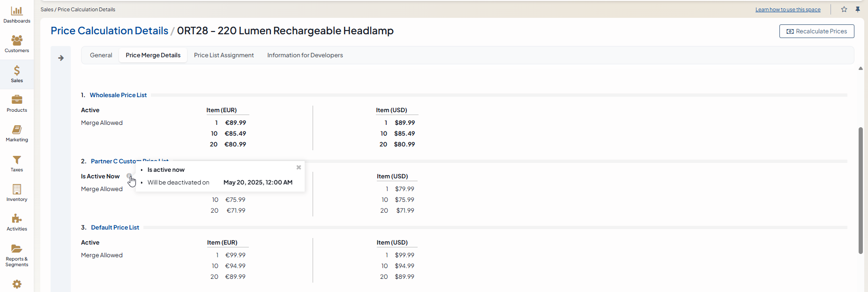
Task: Close the active status tooltip
Action: [299, 167]
